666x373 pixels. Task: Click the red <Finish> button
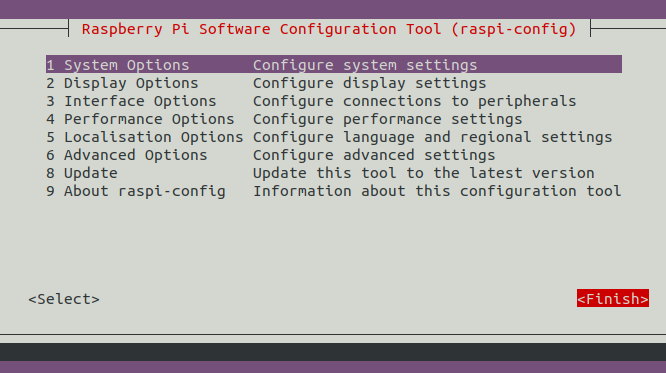coord(612,298)
